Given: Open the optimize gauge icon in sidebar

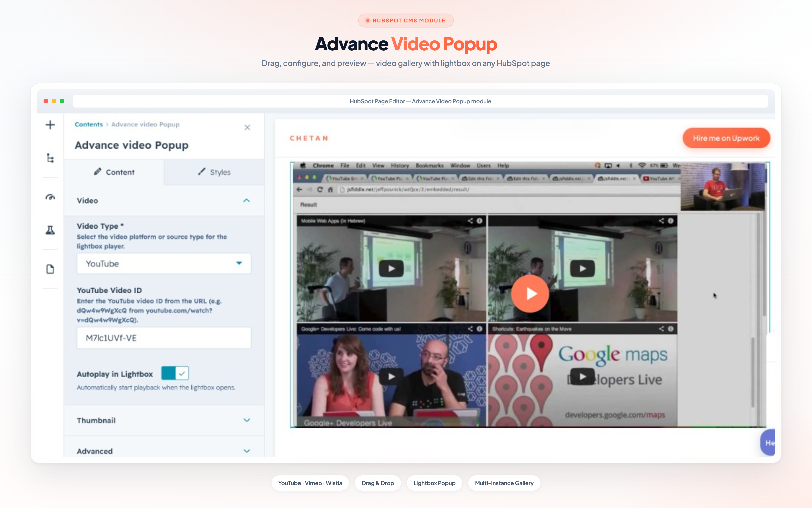Looking at the screenshot, I should point(50,197).
